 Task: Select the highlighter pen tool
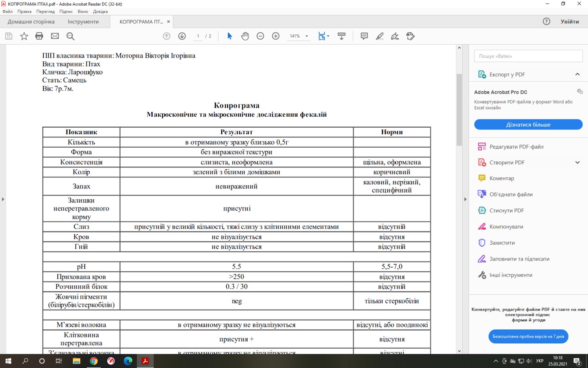click(x=380, y=36)
